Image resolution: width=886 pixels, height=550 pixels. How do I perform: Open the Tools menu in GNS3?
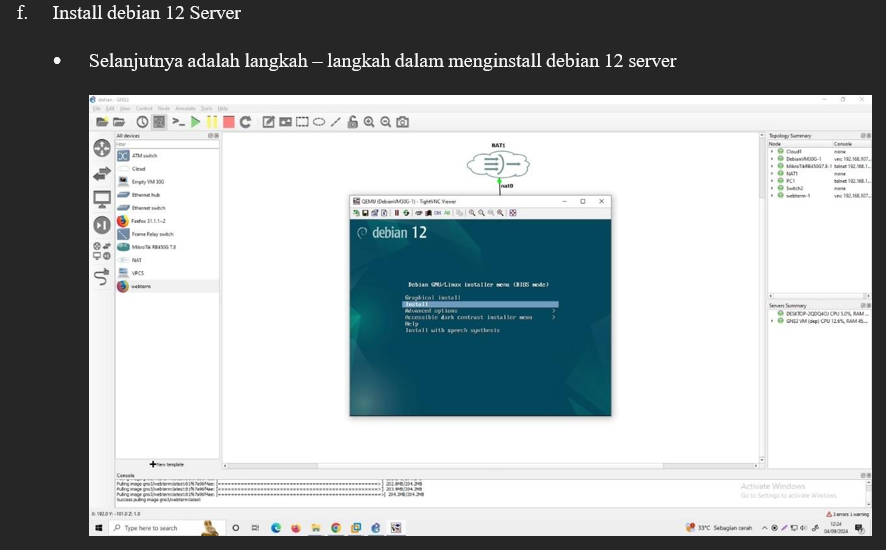click(207, 109)
